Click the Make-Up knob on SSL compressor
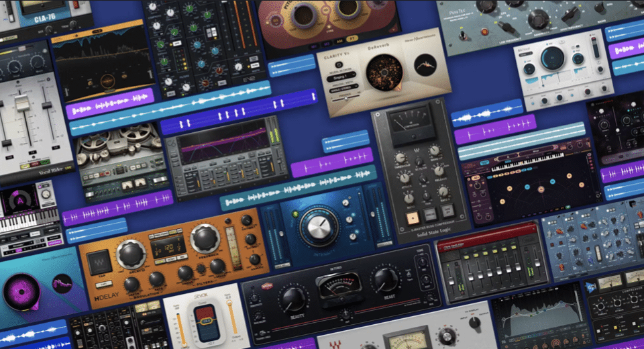644x349 pixels. point(435,151)
